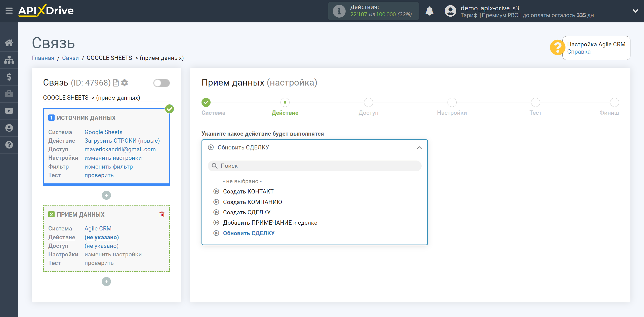This screenshot has width=644, height=317.
Task: Choose Создать КОМПАНИЮ action
Action: 252,202
